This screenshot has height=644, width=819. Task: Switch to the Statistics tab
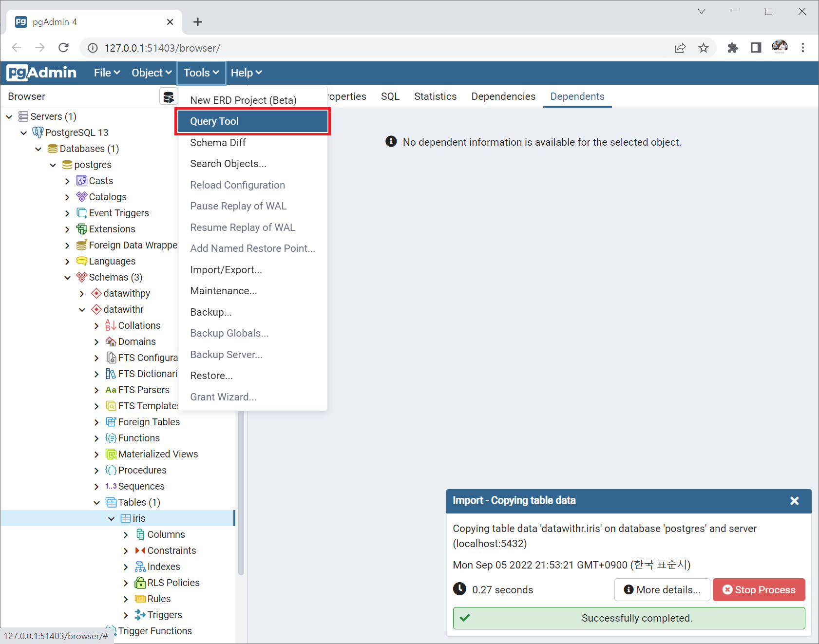(436, 96)
